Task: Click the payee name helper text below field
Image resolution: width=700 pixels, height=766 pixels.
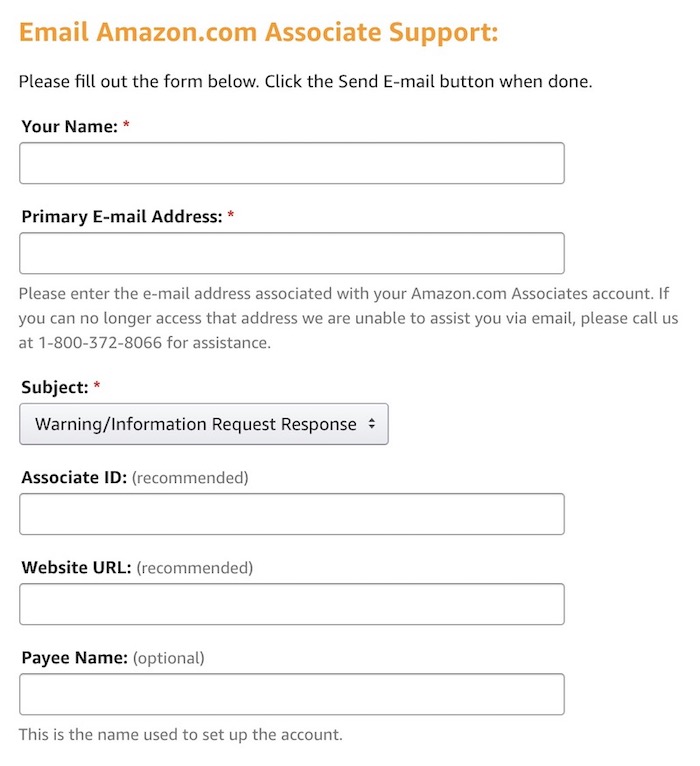Action: pos(180,734)
